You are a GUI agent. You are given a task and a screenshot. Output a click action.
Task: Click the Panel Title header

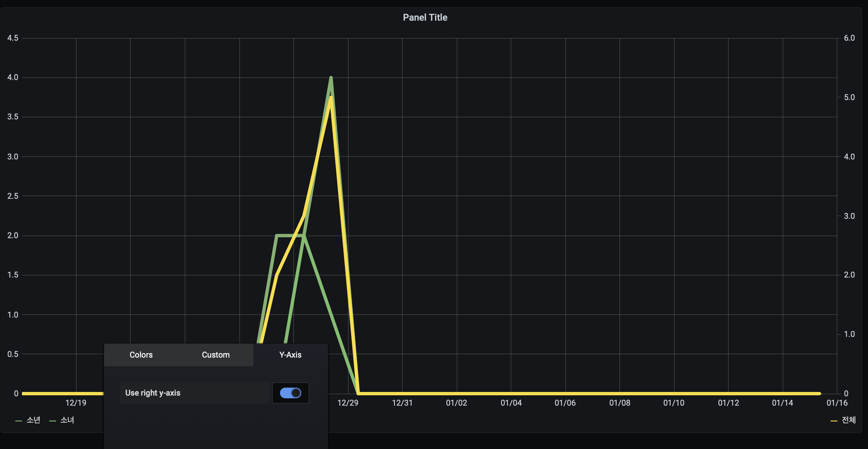coord(425,18)
